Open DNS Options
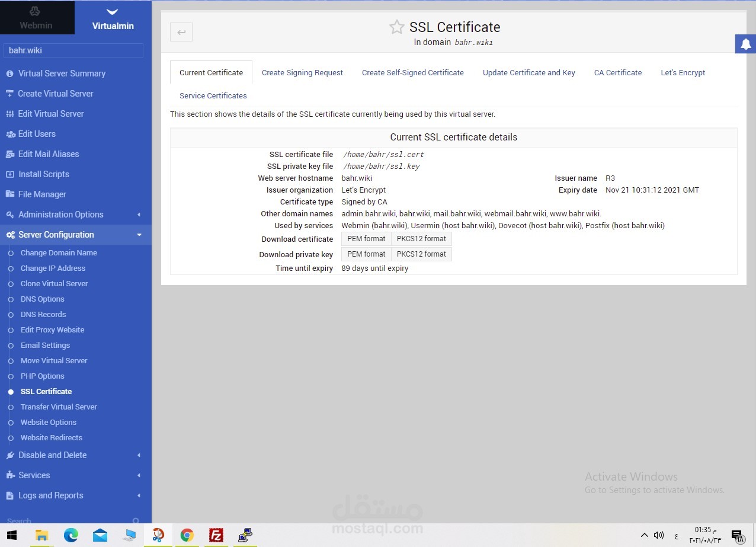756x547 pixels. [x=42, y=299]
